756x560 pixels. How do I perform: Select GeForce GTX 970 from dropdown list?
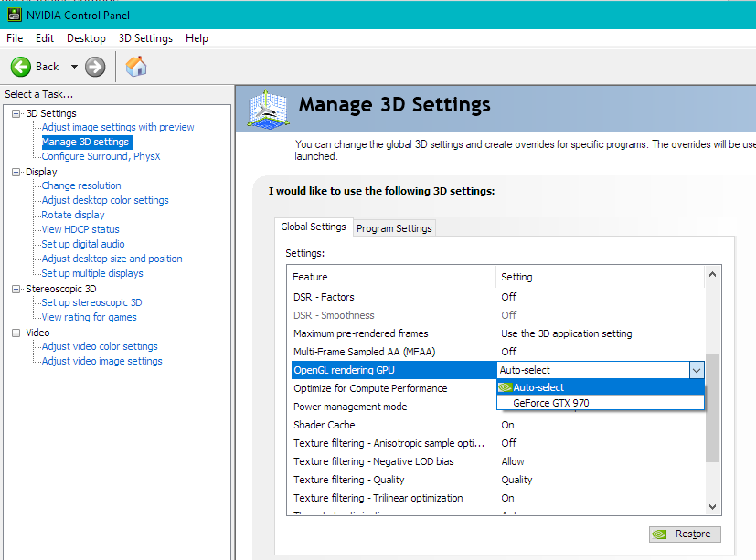[x=549, y=402]
